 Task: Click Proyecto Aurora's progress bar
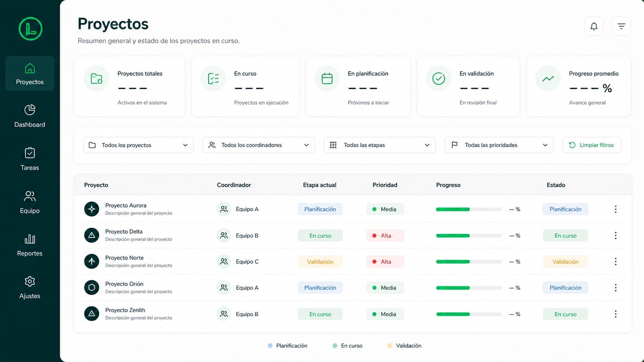pos(469,209)
